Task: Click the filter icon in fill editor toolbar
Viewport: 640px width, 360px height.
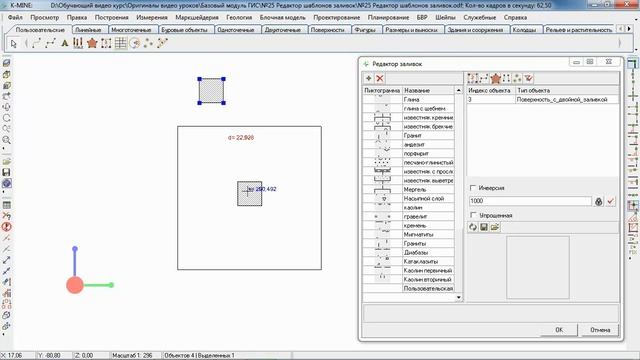Action: click(x=529, y=78)
